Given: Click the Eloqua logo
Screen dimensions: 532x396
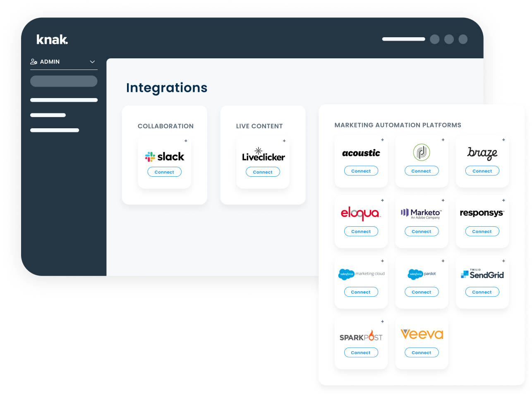Looking at the screenshot, I should pos(361,213).
